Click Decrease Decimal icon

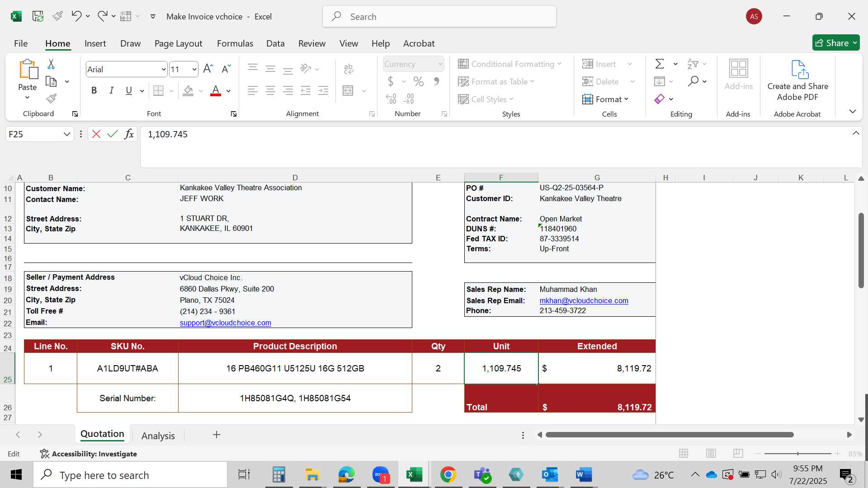(x=409, y=99)
